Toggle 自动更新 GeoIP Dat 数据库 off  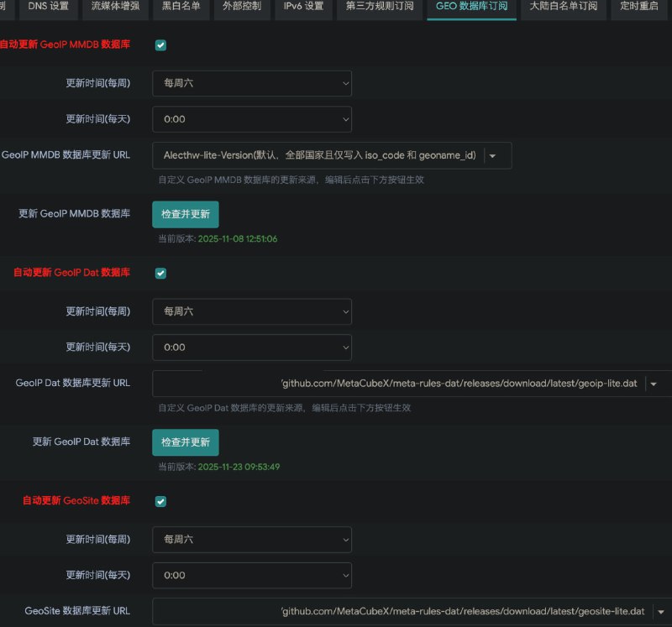pyautogui.click(x=160, y=273)
